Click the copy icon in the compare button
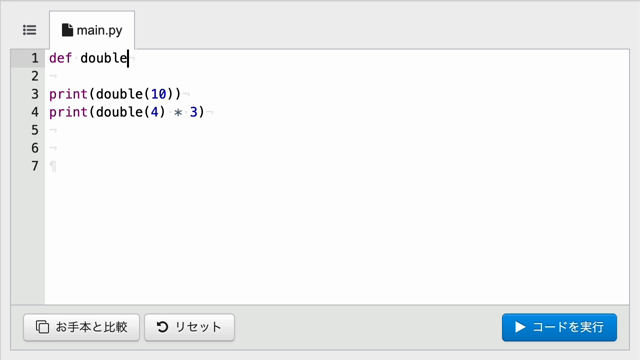The image size is (640, 360). pyautogui.click(x=42, y=327)
